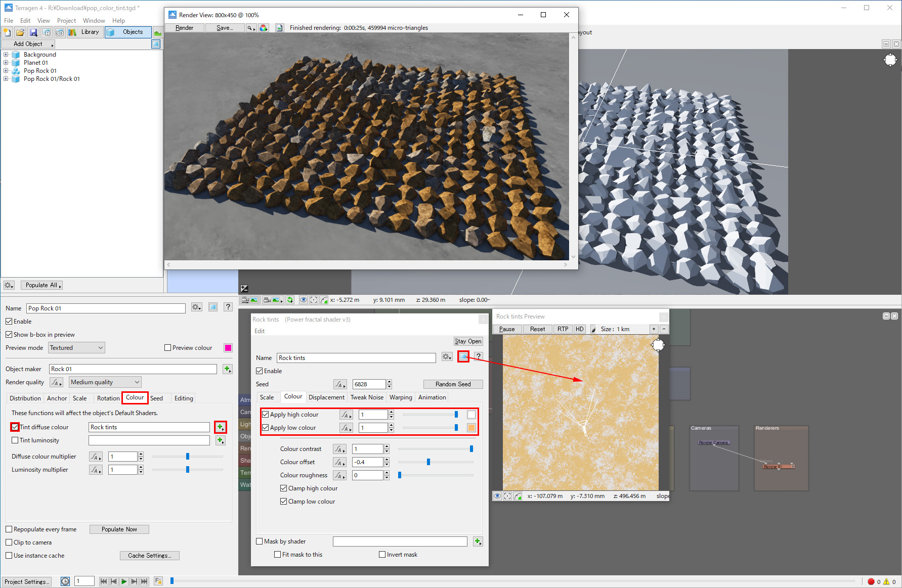Click the Populate Now button
This screenshot has height=588, width=902.
click(119, 529)
